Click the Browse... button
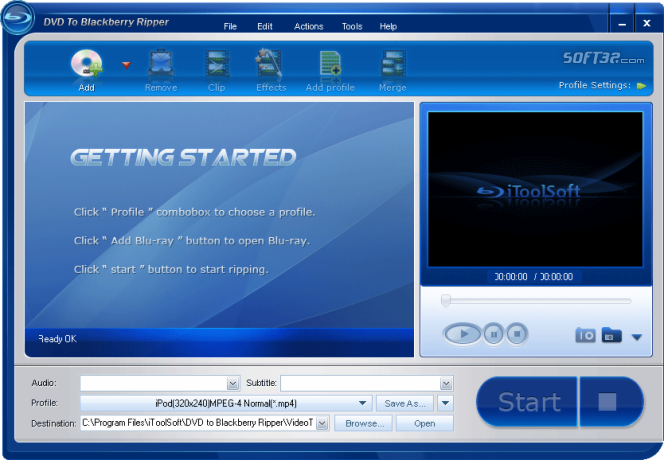 (364, 423)
